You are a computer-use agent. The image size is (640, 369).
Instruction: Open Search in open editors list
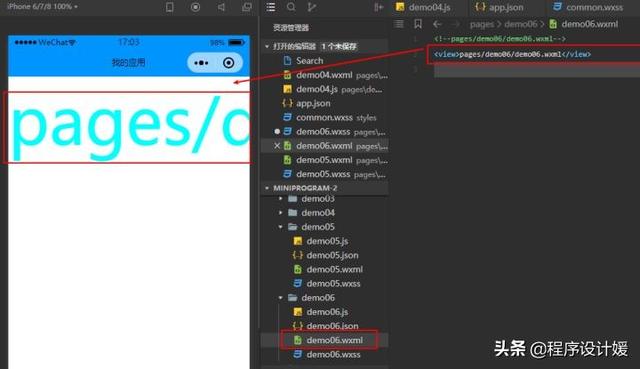click(x=325, y=61)
